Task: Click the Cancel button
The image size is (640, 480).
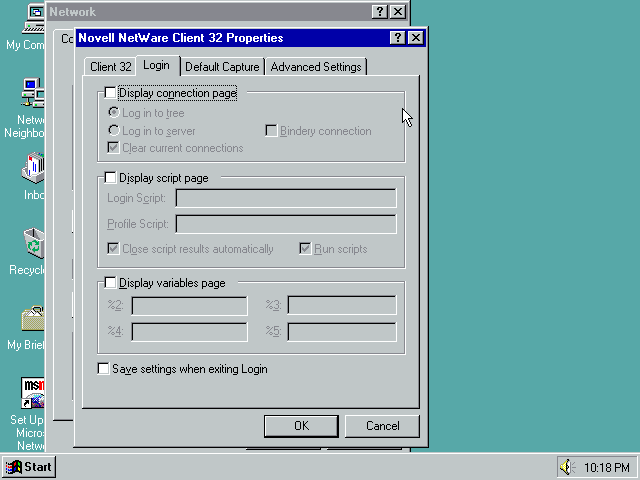Action: coord(382,426)
